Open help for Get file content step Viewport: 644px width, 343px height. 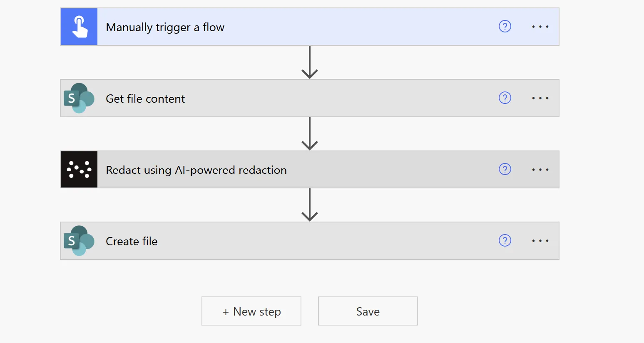(505, 98)
